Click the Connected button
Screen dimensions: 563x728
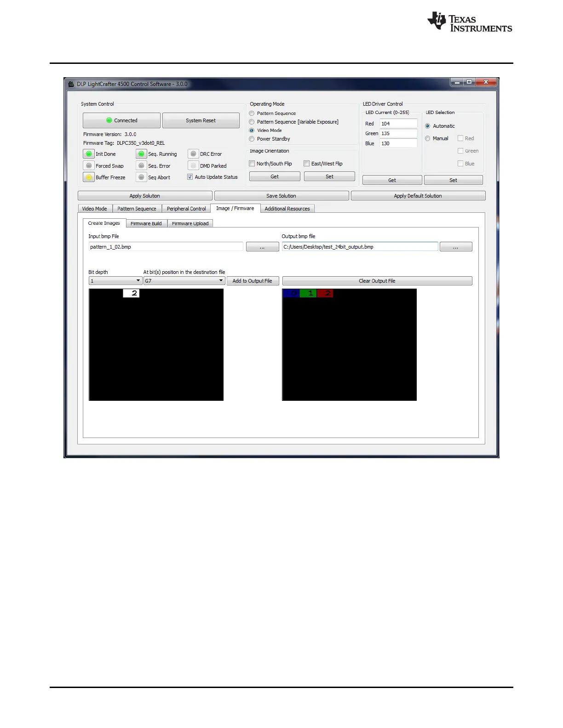121,120
